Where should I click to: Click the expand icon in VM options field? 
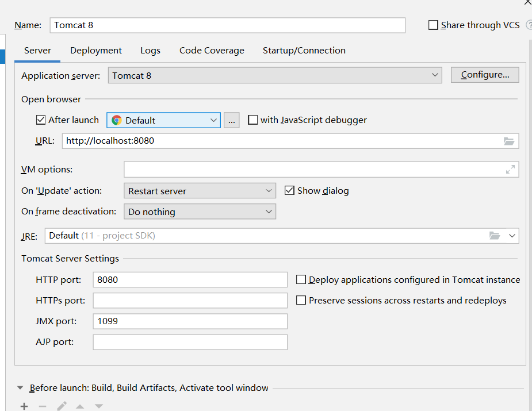click(510, 169)
